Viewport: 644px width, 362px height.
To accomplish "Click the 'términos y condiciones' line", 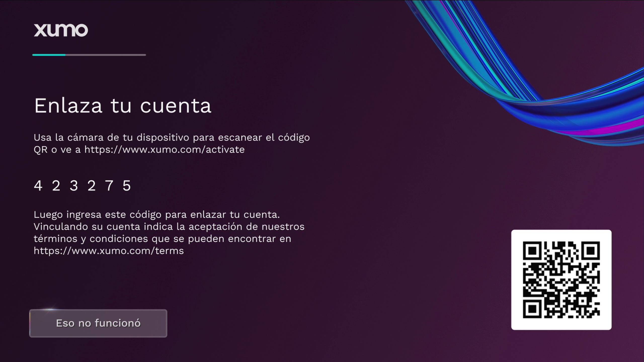I will pyautogui.click(x=163, y=239).
